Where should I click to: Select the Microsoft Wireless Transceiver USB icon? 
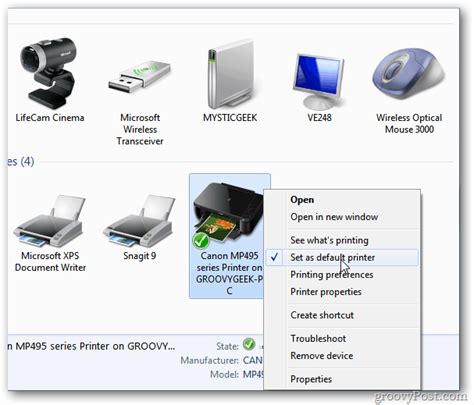139,77
